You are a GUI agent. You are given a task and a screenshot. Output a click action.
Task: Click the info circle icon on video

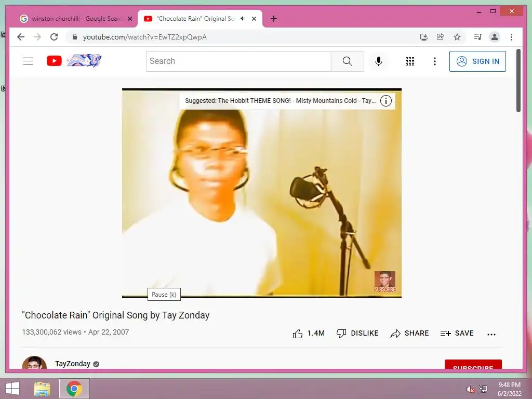(x=386, y=101)
